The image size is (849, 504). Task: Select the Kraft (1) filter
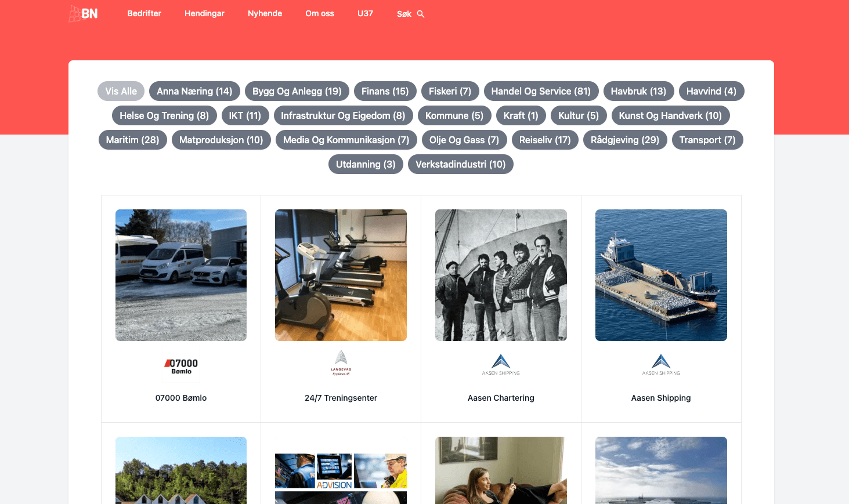(x=521, y=115)
